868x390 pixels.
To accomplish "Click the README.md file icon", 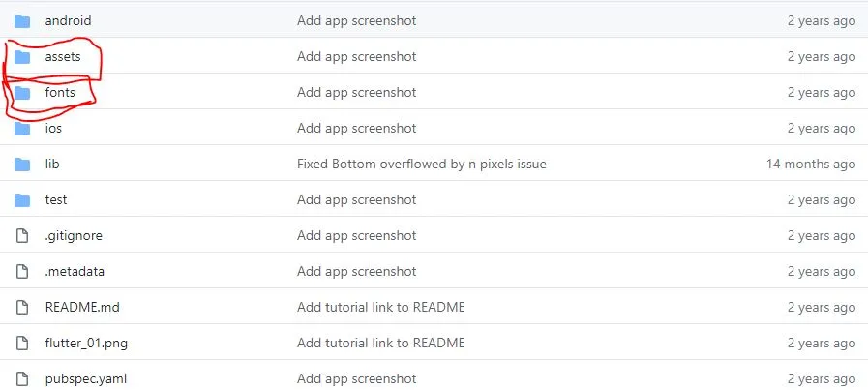I will pyautogui.click(x=23, y=307).
